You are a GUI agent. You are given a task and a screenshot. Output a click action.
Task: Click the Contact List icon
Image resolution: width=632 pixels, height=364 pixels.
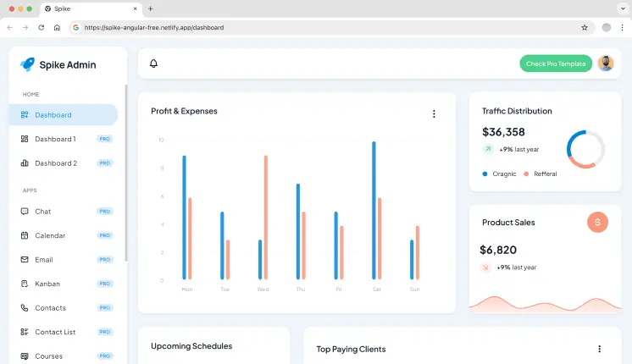pos(25,332)
